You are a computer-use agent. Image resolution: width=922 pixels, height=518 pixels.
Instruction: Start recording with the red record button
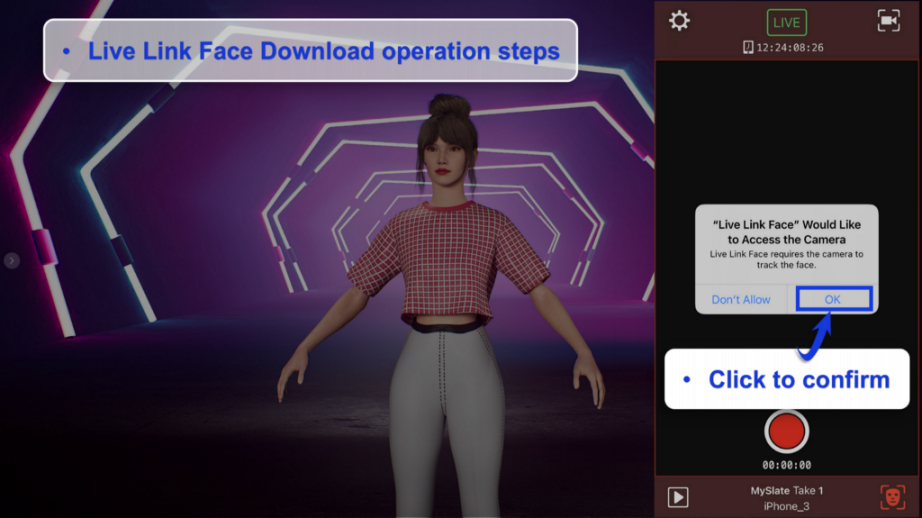(786, 431)
